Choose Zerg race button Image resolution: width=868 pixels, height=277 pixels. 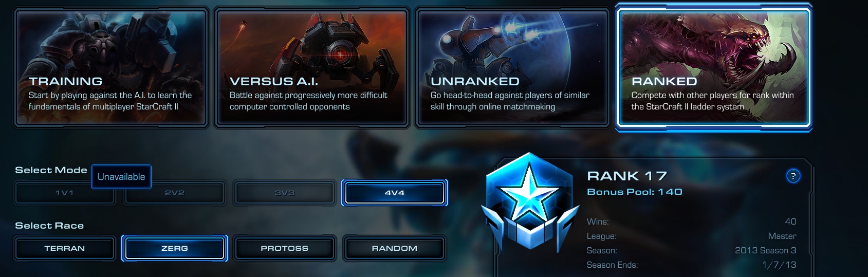175,248
